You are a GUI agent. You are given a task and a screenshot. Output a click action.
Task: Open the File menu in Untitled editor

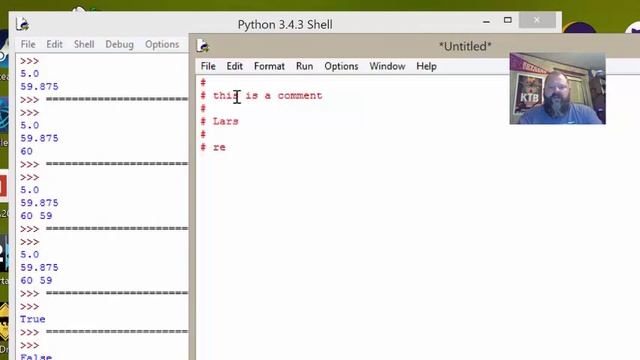tap(208, 66)
